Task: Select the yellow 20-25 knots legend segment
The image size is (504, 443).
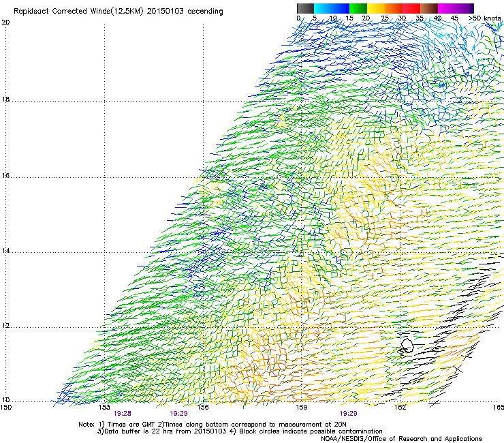Action: click(376, 8)
